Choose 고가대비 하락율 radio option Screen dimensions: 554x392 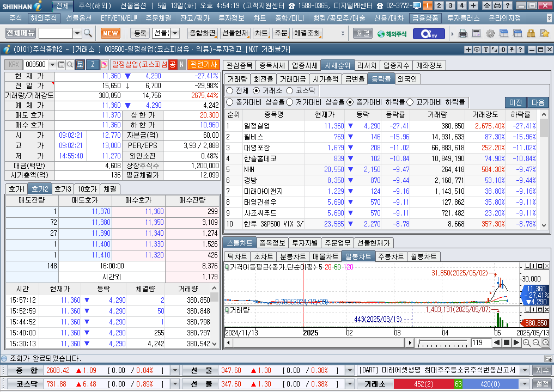click(410, 102)
